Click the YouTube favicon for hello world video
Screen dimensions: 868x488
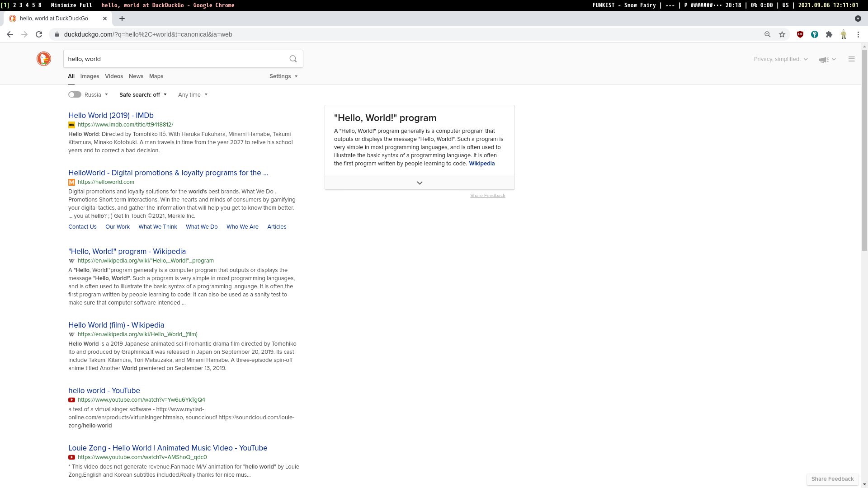[71, 400]
